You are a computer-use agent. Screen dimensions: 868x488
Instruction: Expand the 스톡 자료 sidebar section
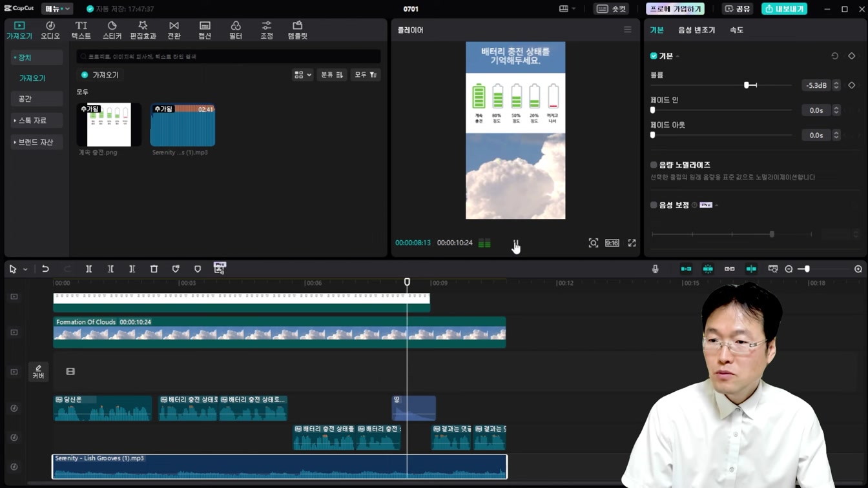[x=37, y=120]
